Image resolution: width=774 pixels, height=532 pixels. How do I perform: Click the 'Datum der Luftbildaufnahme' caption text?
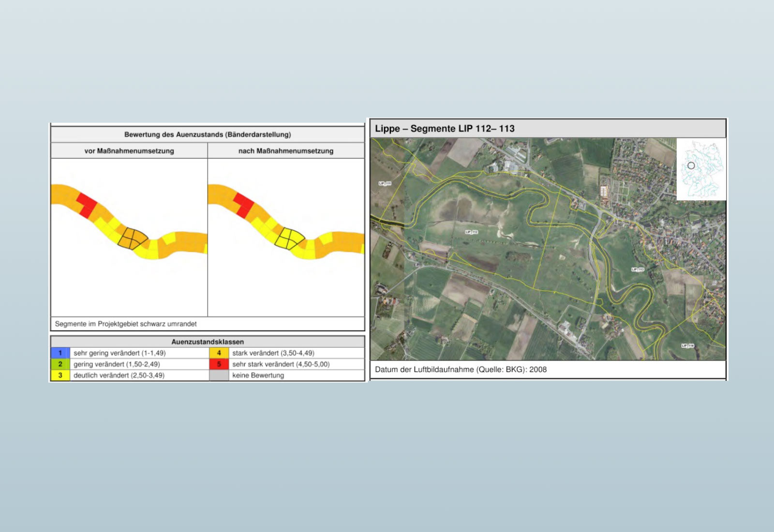[x=461, y=369]
